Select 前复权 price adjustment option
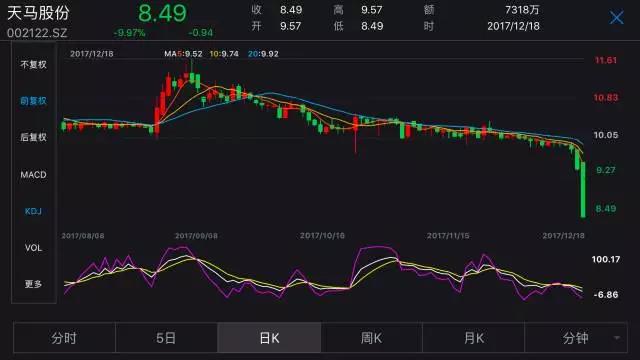 tap(33, 101)
